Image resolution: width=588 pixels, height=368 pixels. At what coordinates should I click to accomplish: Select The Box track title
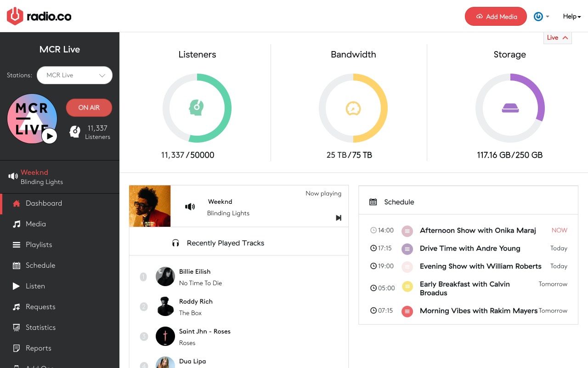190,313
